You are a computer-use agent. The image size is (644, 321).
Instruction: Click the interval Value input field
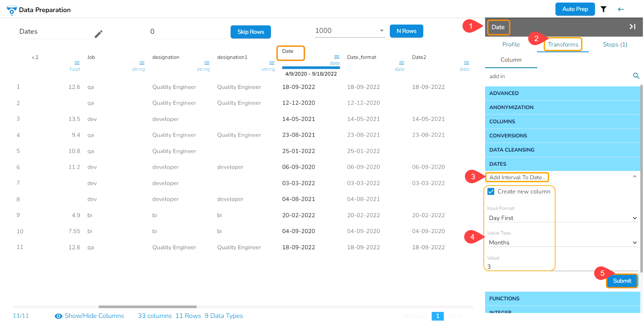pyautogui.click(x=563, y=267)
